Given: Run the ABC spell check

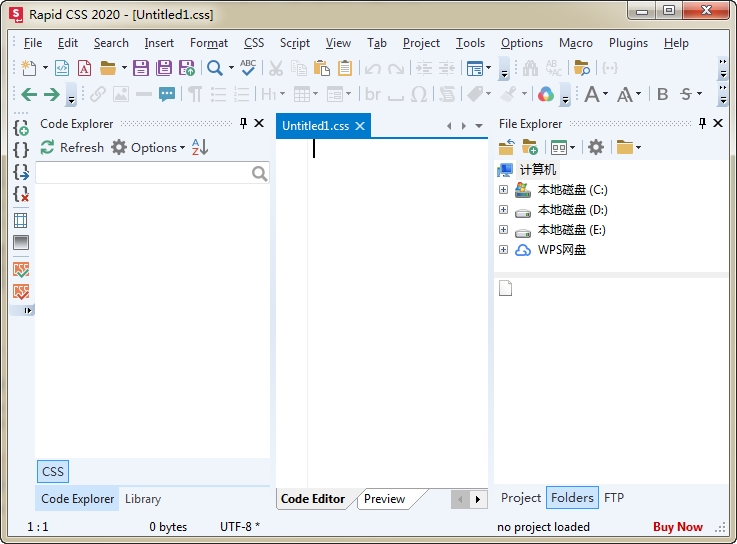Looking at the screenshot, I should click(248, 68).
